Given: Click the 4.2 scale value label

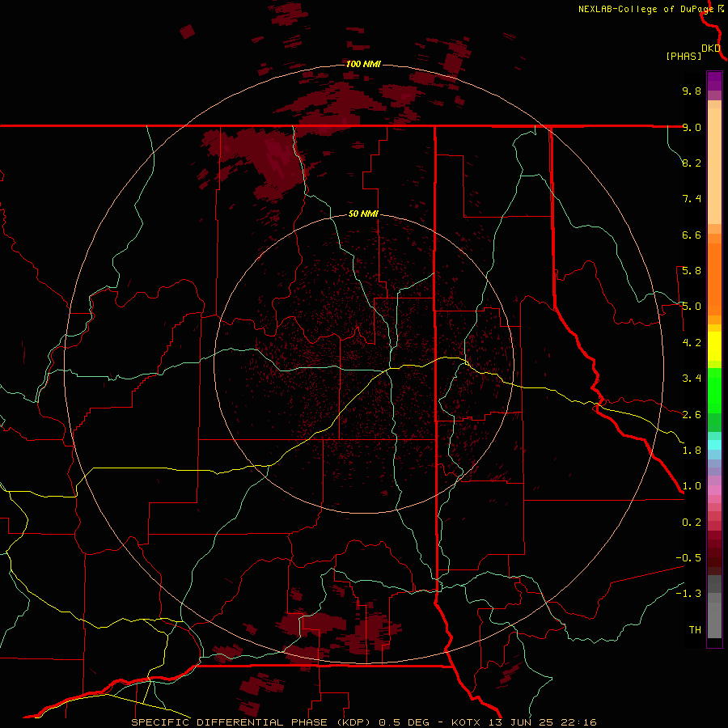Looking at the screenshot, I should (x=692, y=343).
